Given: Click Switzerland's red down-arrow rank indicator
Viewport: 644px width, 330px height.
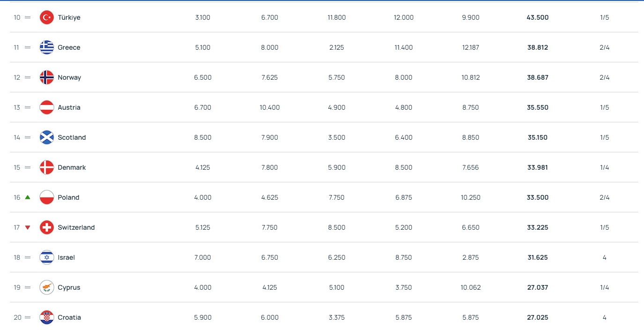Looking at the screenshot, I should tap(28, 227).
